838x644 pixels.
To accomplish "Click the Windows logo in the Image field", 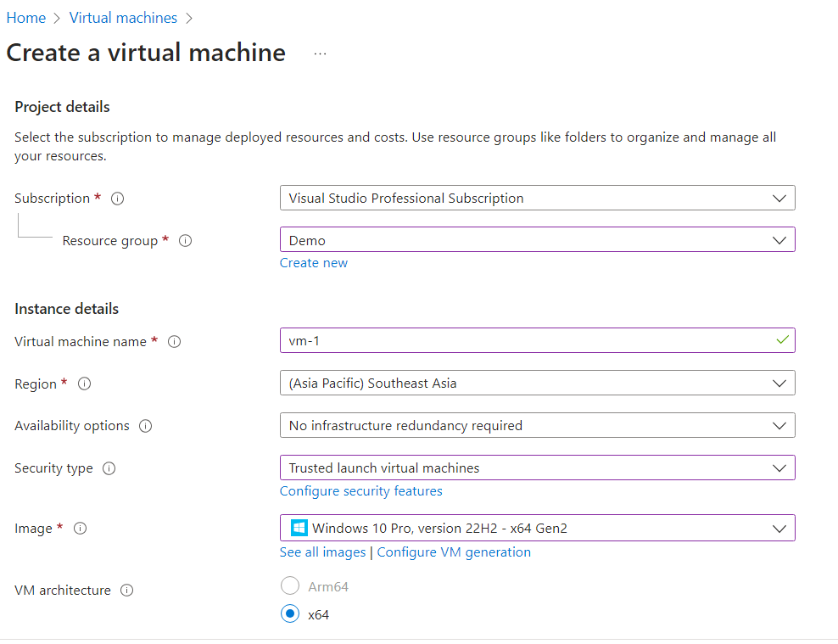I will click(x=298, y=527).
